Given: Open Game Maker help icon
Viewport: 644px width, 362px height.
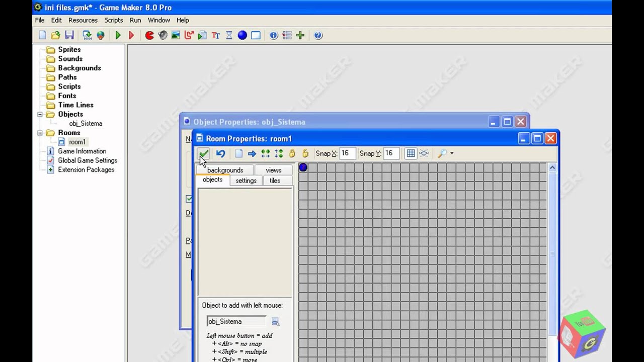Looking at the screenshot, I should pyautogui.click(x=318, y=35).
